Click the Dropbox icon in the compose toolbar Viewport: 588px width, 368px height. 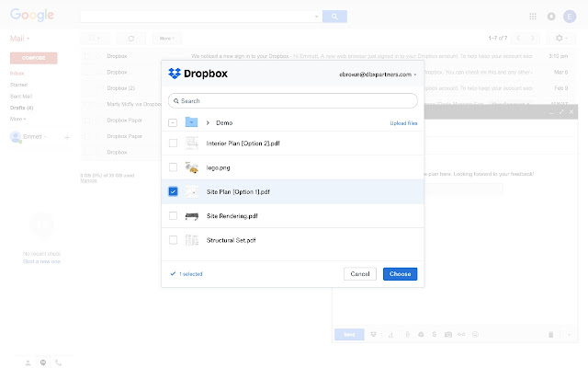click(374, 334)
